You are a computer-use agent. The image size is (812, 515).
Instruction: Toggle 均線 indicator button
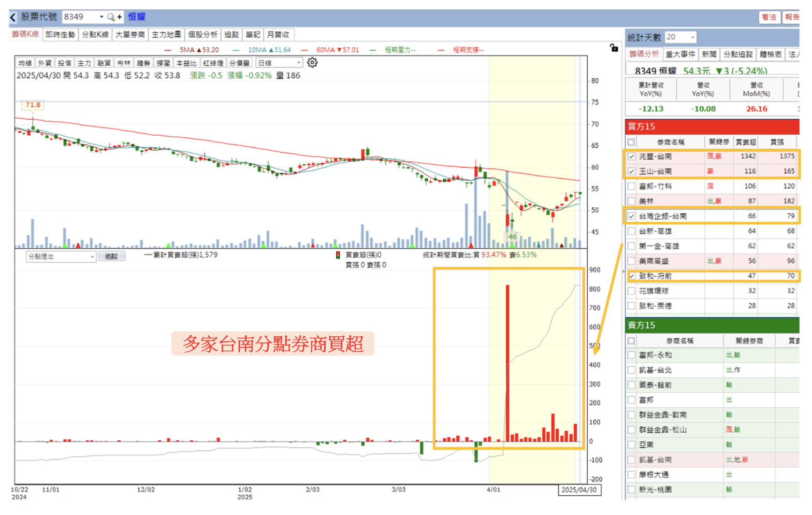pos(25,63)
